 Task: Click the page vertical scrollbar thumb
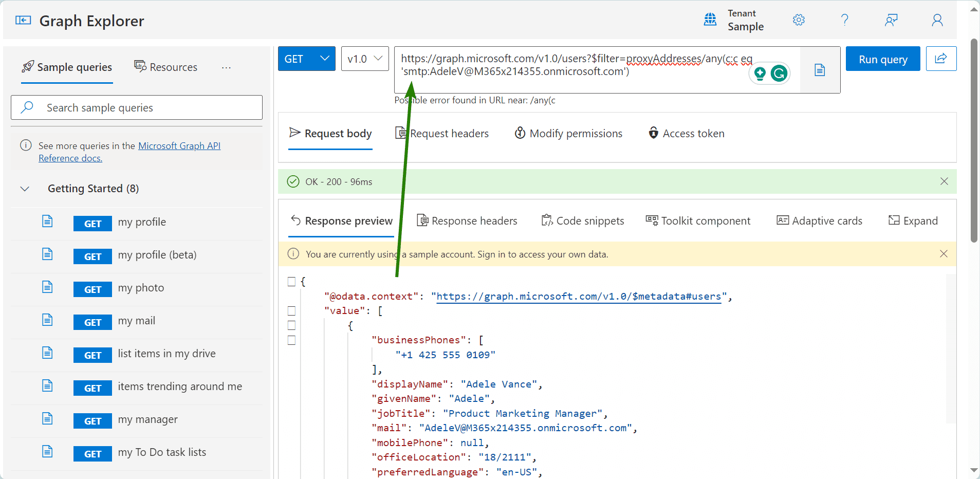[x=974, y=140]
